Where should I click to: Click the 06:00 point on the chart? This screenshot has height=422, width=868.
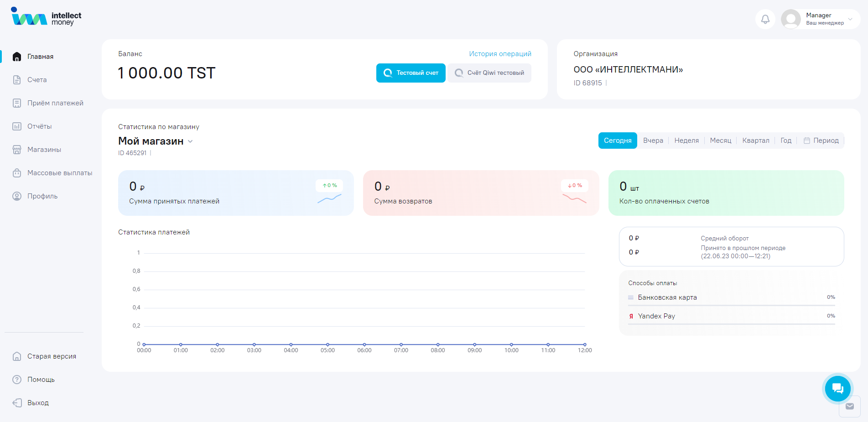click(x=364, y=344)
